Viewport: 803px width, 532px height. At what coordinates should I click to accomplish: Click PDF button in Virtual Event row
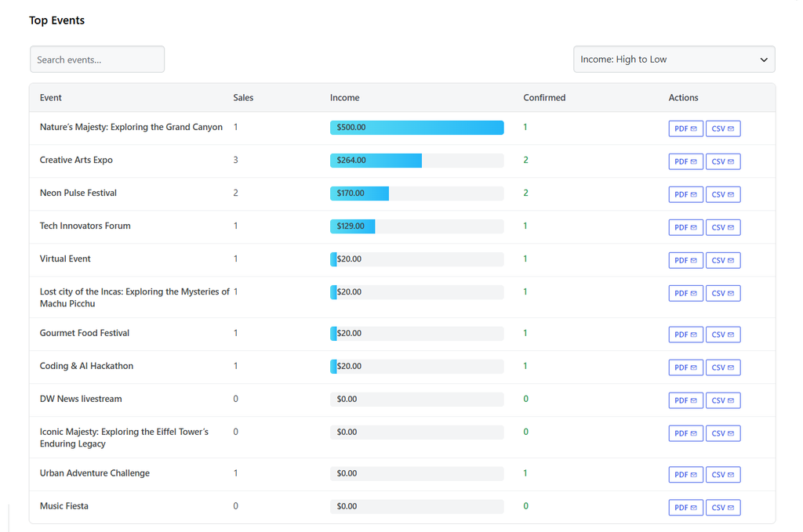pos(685,260)
